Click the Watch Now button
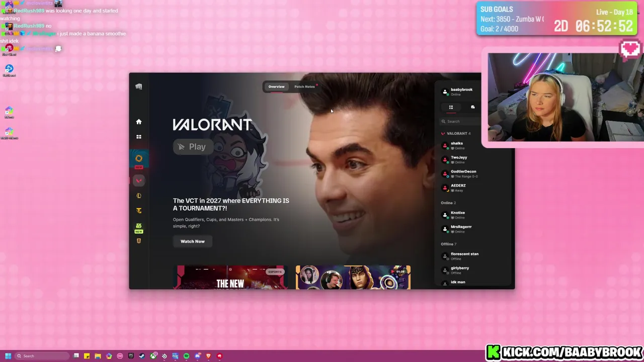This screenshot has height=362, width=644. pos(193,241)
